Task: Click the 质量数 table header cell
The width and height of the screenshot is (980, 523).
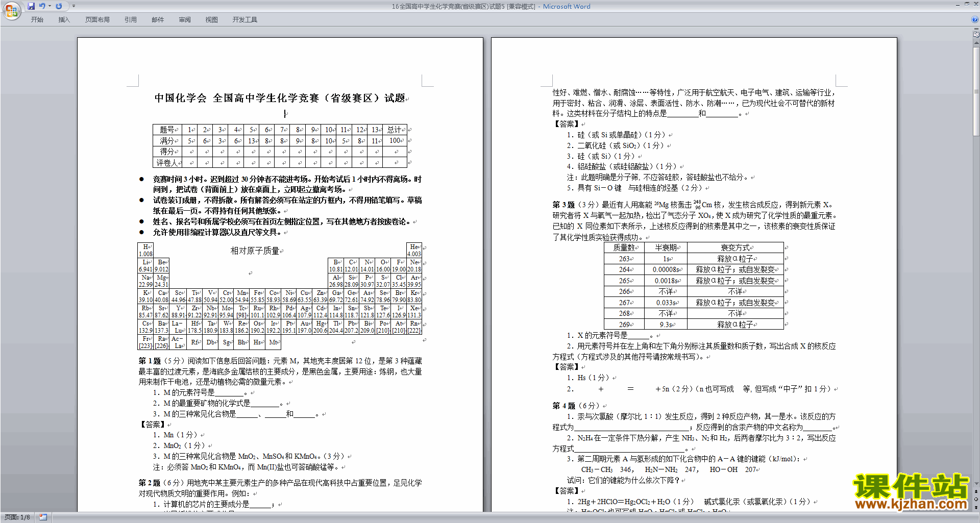Action: click(624, 247)
